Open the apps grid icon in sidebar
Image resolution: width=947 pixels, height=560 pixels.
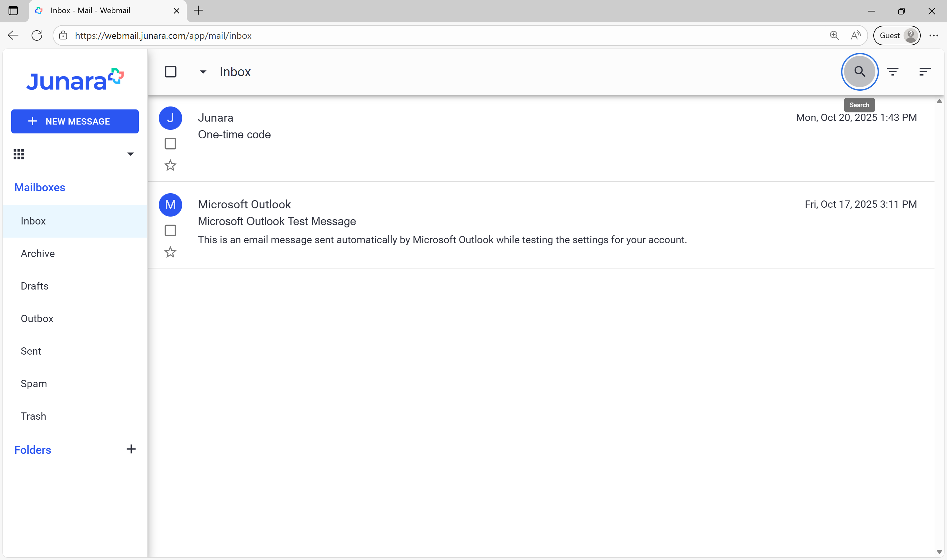[19, 154]
